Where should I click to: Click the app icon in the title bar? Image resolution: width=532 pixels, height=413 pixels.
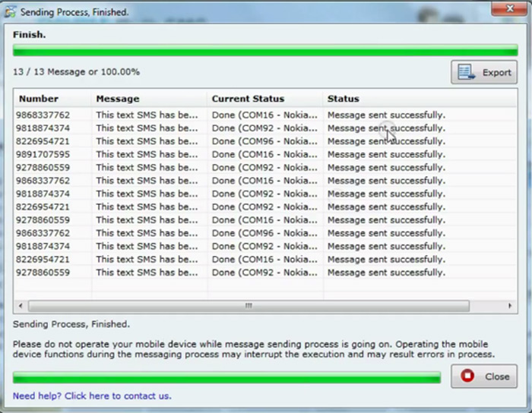[10, 12]
